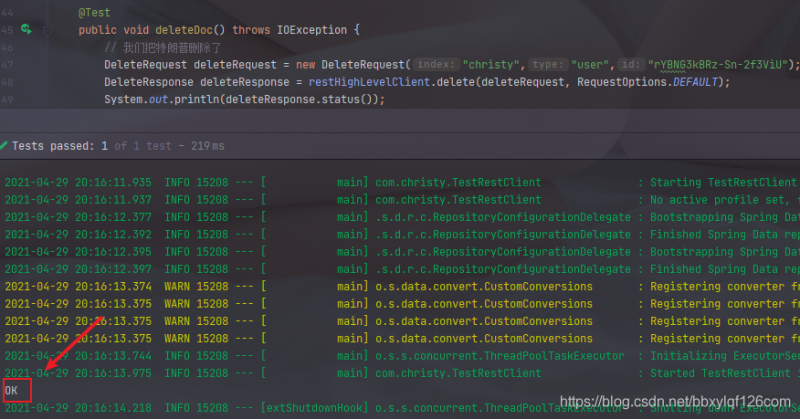Click IOException in method signature
Viewport: 800px width, 419px height.
pyautogui.click(x=312, y=30)
